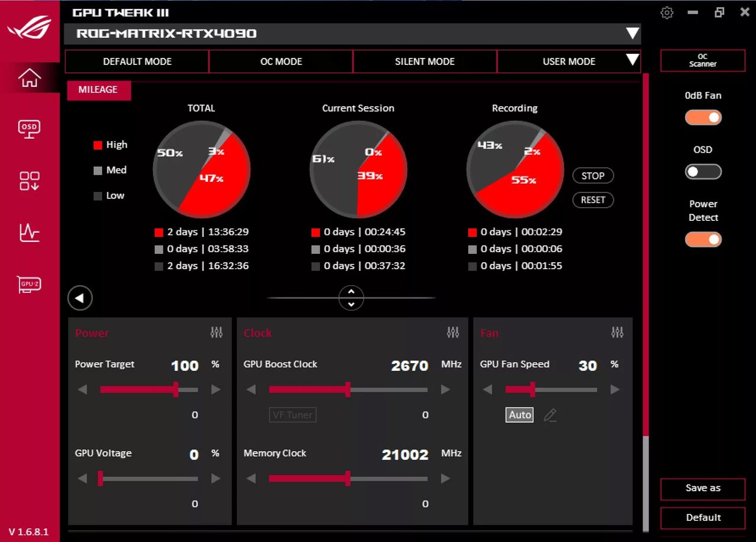Stop the mileage recording
This screenshot has height=542, width=756.
pyautogui.click(x=593, y=176)
